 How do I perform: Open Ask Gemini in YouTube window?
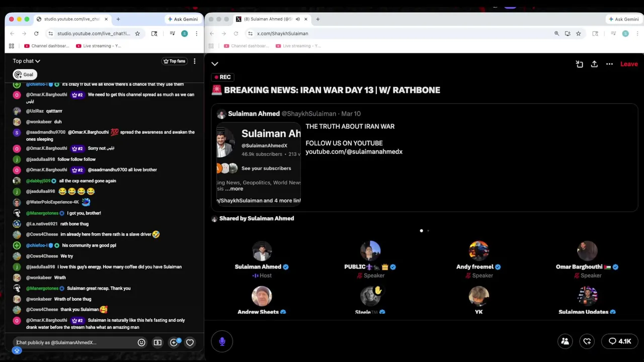[183, 19]
